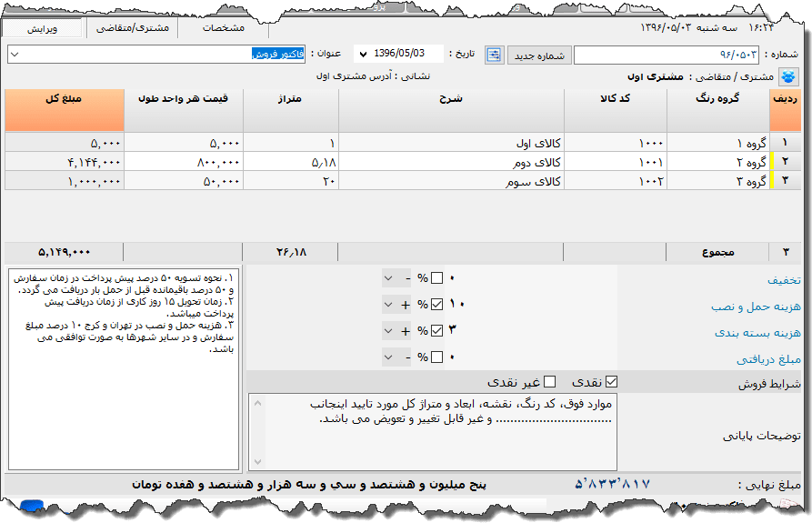Click product code cell ۱۰۰۱

point(616,162)
